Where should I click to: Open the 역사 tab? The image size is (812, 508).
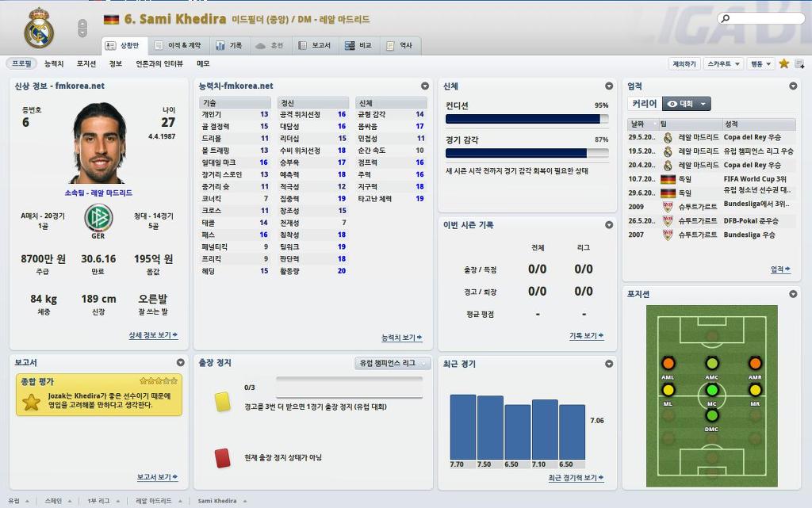[400, 45]
